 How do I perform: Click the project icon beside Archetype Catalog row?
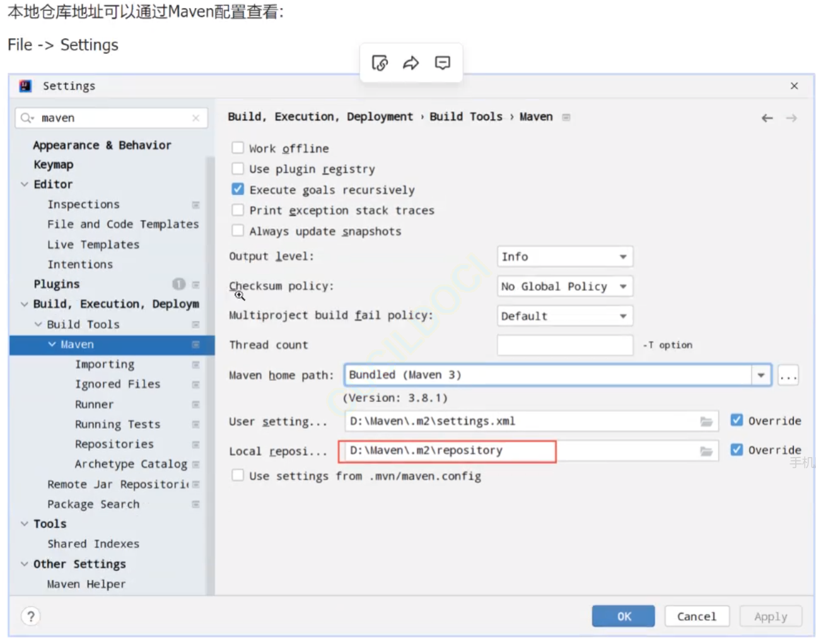tap(195, 465)
